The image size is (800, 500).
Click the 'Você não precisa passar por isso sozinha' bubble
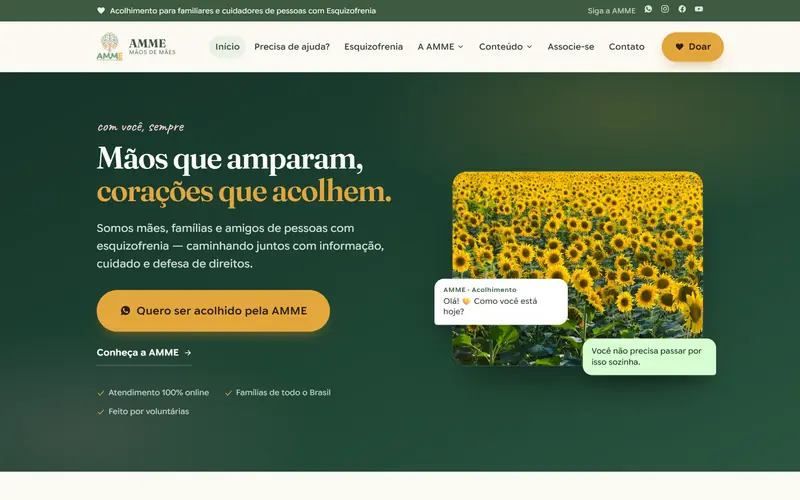[649, 357]
